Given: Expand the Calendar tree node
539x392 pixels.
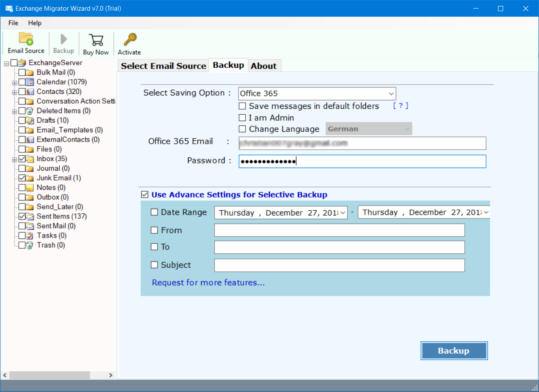Looking at the screenshot, I should [15, 82].
